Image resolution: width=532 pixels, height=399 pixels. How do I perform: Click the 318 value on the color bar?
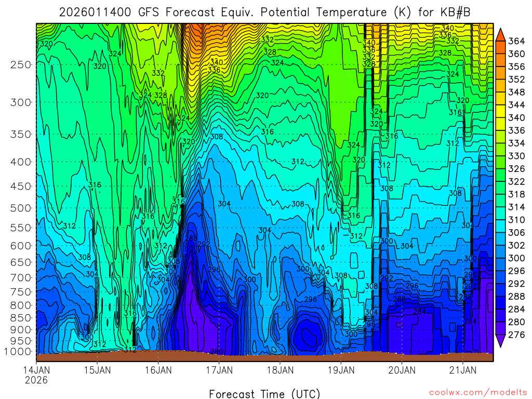[516, 194]
